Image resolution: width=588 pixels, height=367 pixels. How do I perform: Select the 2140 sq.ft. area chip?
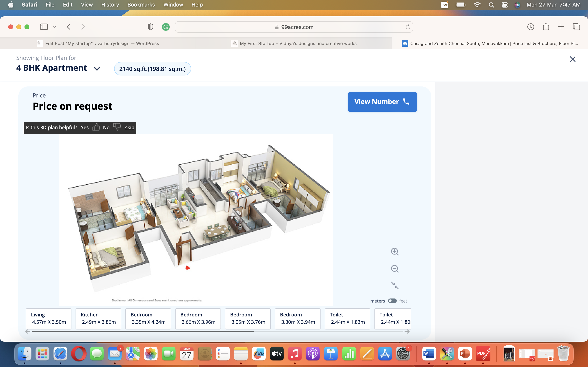pyautogui.click(x=152, y=69)
